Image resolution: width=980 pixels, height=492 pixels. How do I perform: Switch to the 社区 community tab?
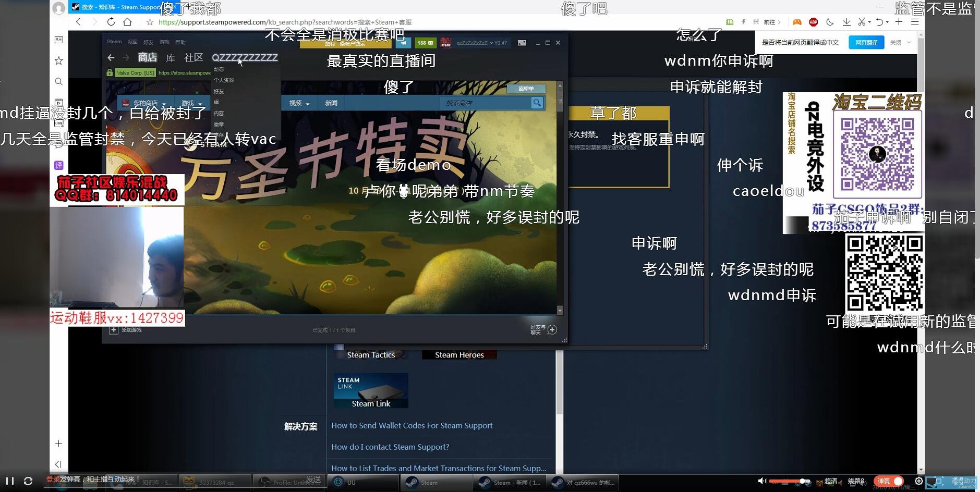tap(193, 57)
